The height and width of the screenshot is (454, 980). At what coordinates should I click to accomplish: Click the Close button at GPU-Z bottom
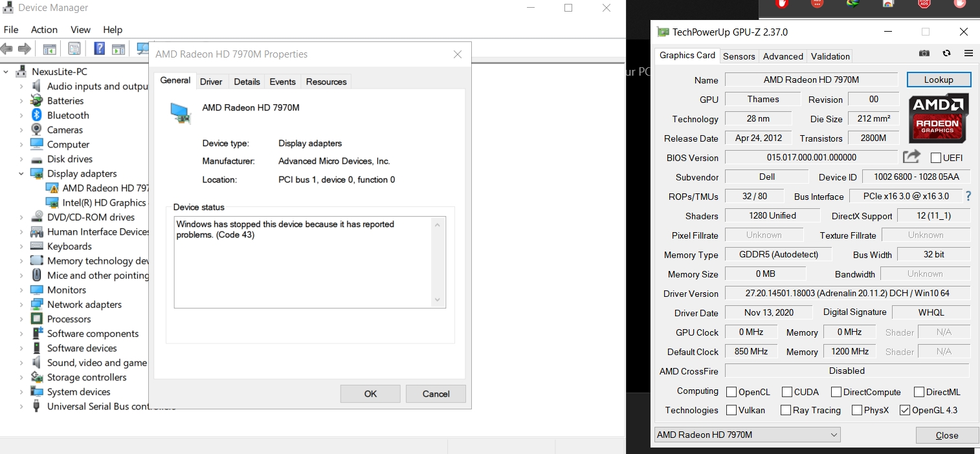(x=947, y=435)
